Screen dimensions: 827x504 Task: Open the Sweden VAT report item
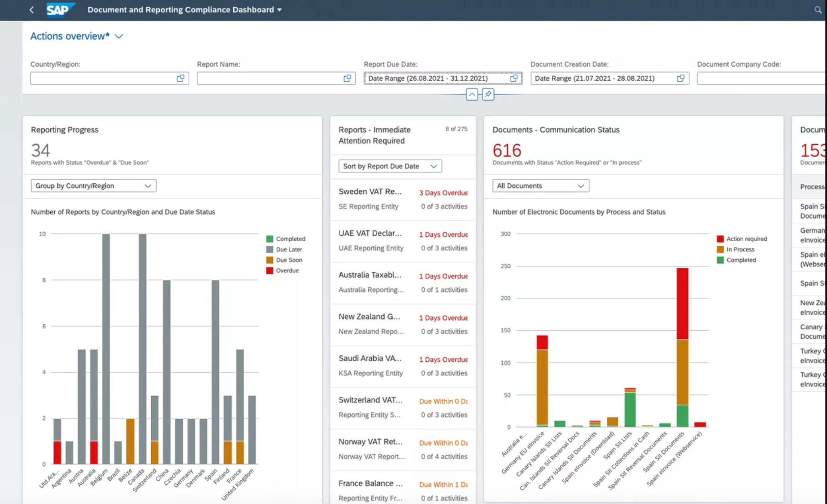403,199
